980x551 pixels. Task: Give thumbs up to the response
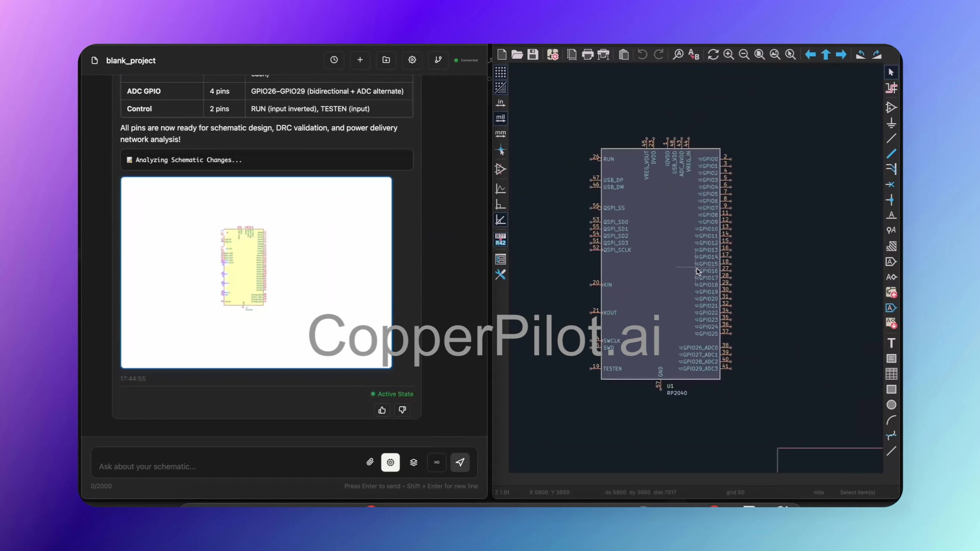click(382, 410)
